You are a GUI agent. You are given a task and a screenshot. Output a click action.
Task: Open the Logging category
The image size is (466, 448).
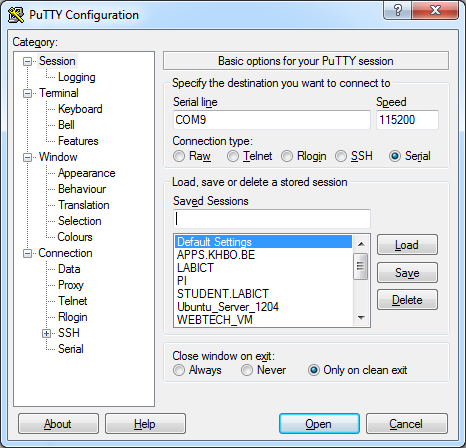(x=77, y=77)
